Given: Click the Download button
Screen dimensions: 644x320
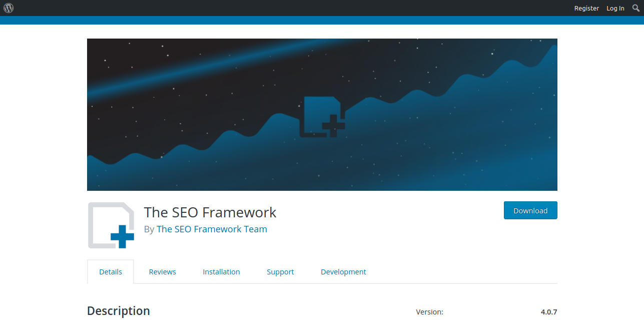Looking at the screenshot, I should pos(530,211).
